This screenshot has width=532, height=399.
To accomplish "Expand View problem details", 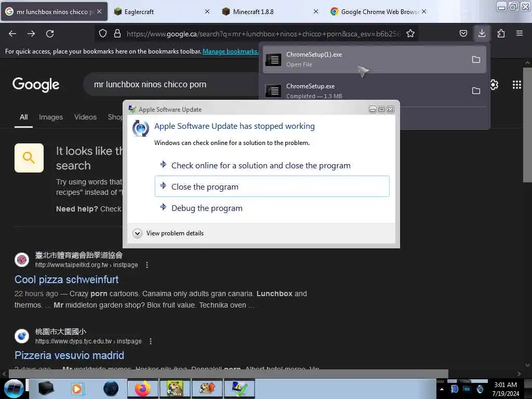I will [168, 233].
